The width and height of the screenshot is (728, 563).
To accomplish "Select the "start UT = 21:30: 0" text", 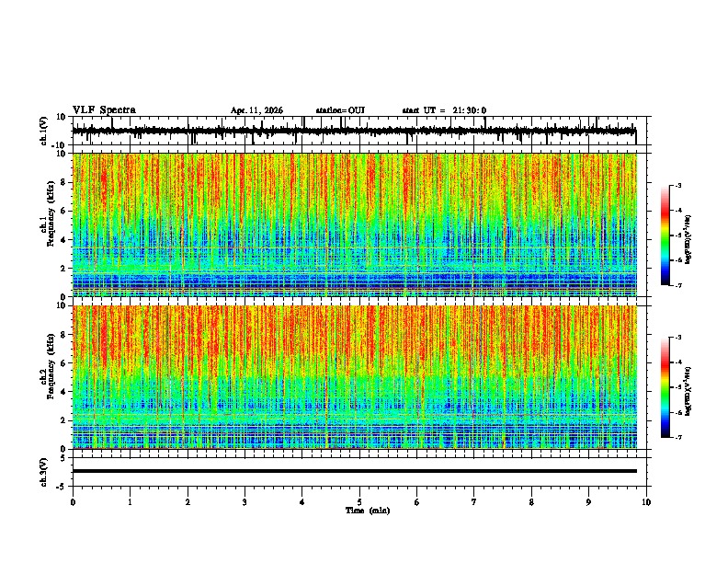I will (x=444, y=110).
